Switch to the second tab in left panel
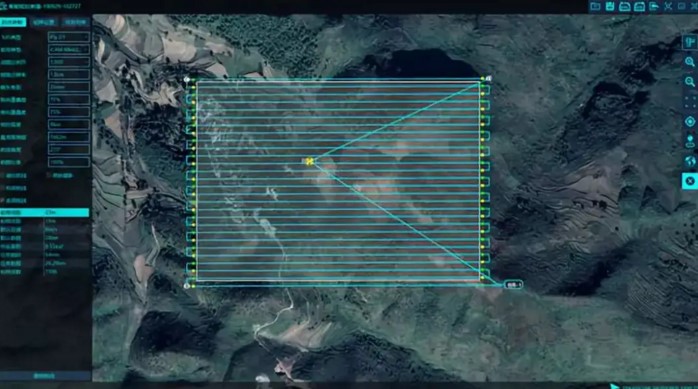 pos(44,22)
